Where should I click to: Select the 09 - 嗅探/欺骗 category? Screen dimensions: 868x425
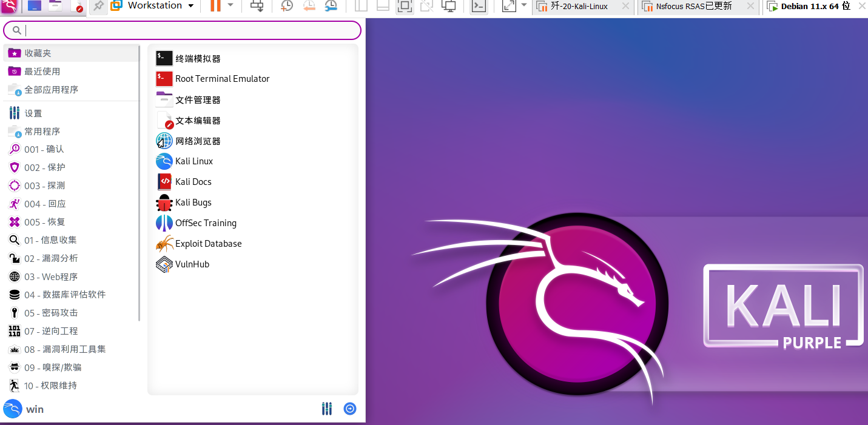point(72,367)
